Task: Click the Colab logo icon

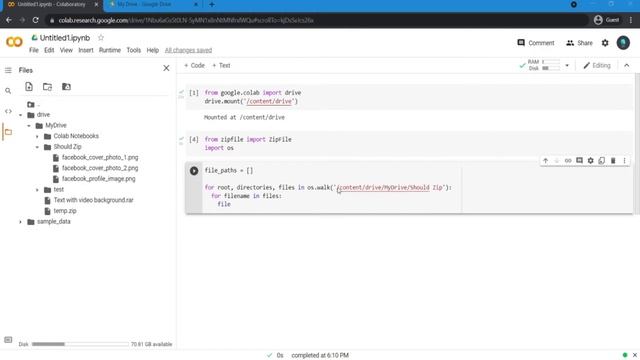Action: pos(14,42)
